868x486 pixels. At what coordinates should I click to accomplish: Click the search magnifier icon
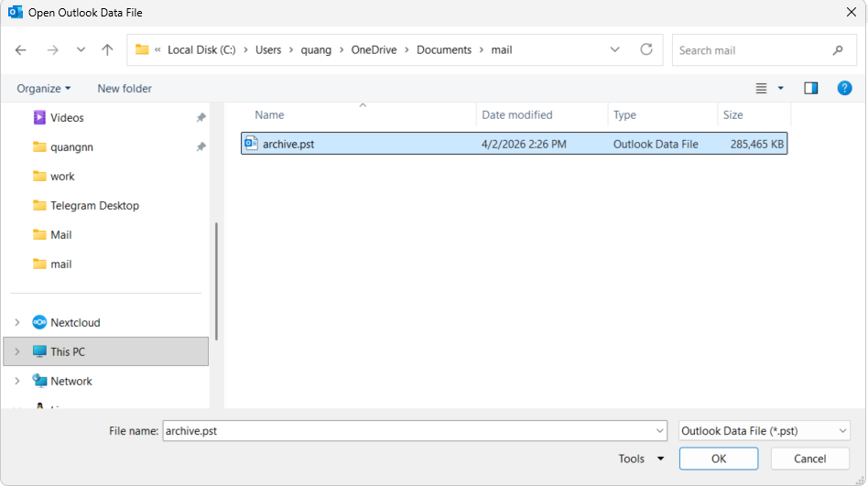click(x=838, y=50)
